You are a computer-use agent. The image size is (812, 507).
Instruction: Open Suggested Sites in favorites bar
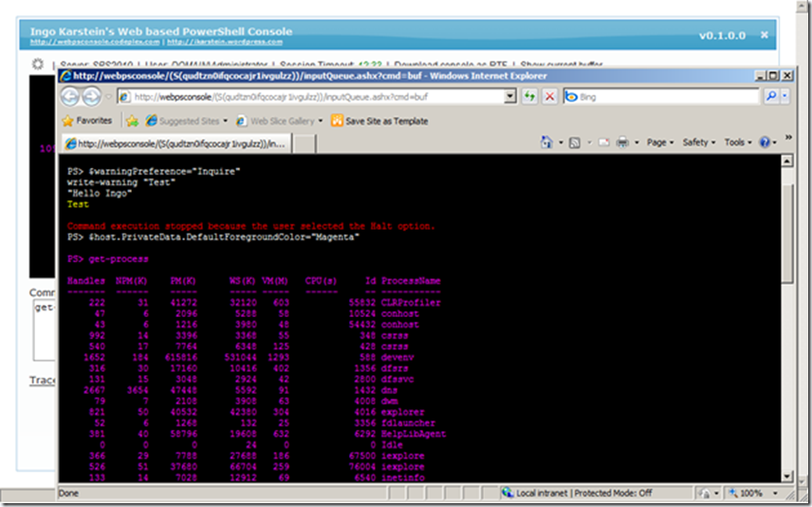[x=187, y=121]
